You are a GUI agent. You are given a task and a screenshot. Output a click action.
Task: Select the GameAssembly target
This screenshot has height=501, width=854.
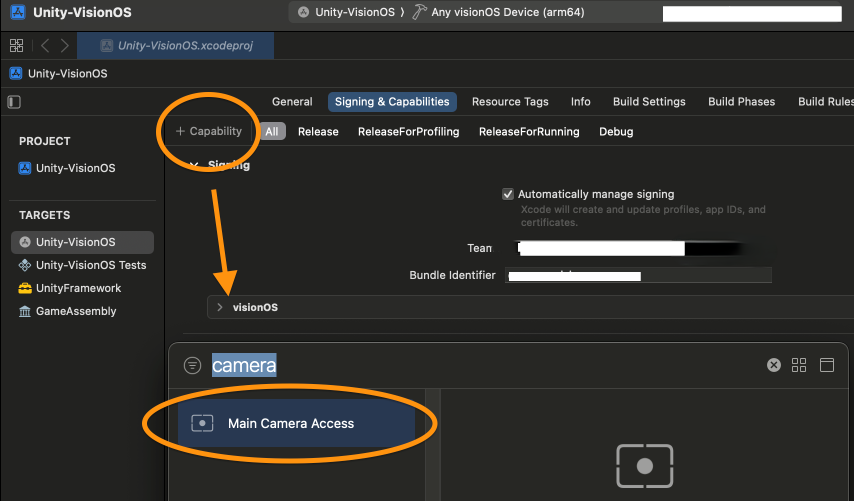pos(76,311)
